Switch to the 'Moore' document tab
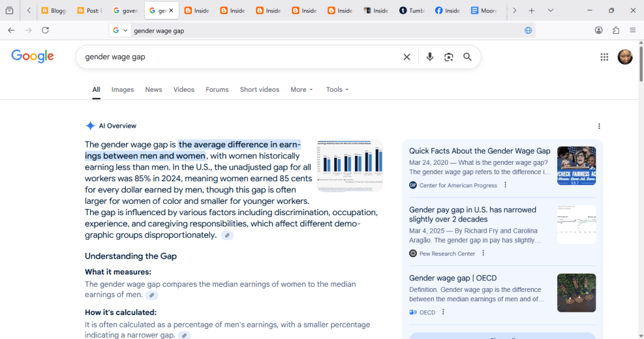The width and height of the screenshot is (644, 339). point(483,11)
